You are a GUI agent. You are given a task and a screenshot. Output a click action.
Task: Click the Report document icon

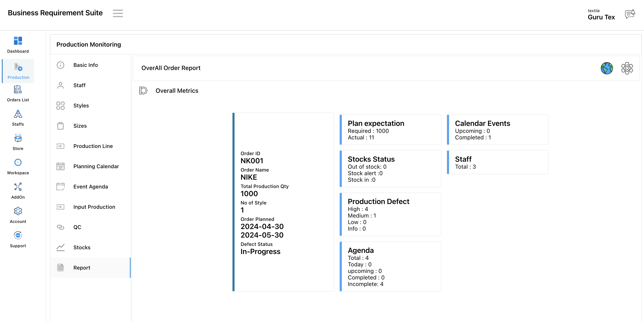tap(60, 268)
